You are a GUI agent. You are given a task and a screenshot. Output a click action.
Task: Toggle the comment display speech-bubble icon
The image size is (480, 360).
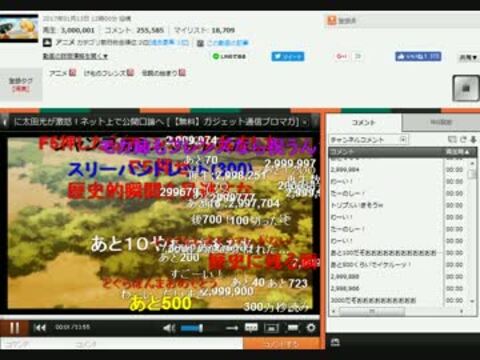(x=251, y=328)
